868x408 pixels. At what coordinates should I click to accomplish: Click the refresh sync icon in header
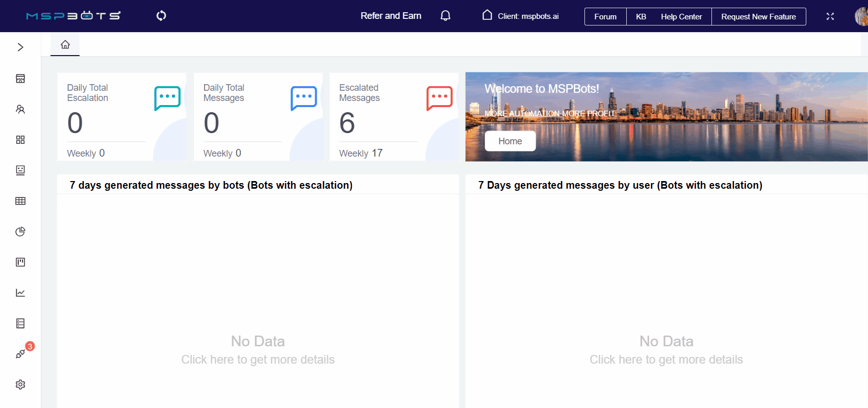(x=161, y=16)
